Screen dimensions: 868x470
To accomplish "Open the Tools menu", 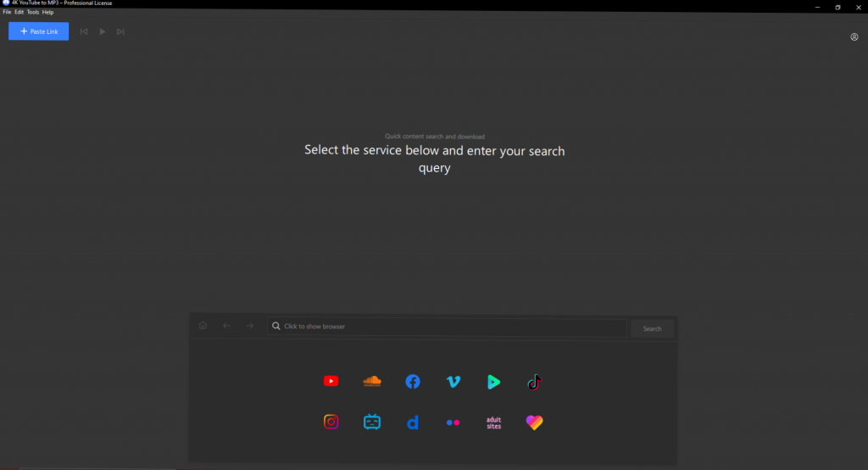I will pyautogui.click(x=33, y=12).
